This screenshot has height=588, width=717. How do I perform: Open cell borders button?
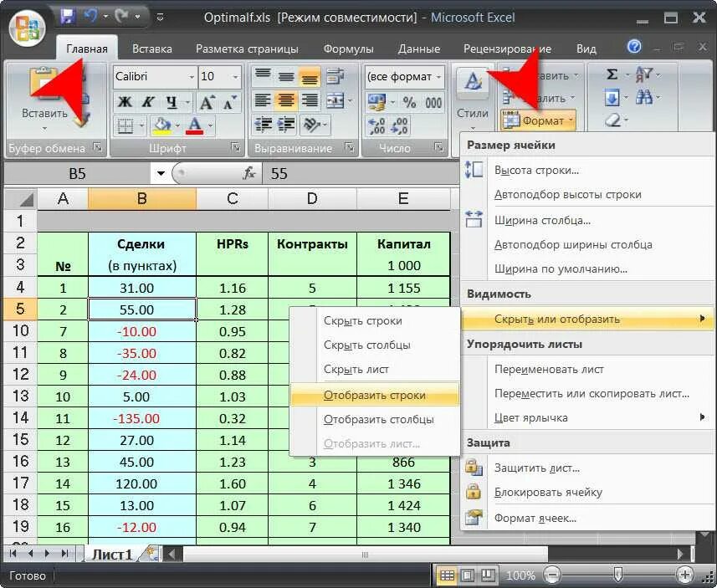click(x=125, y=125)
